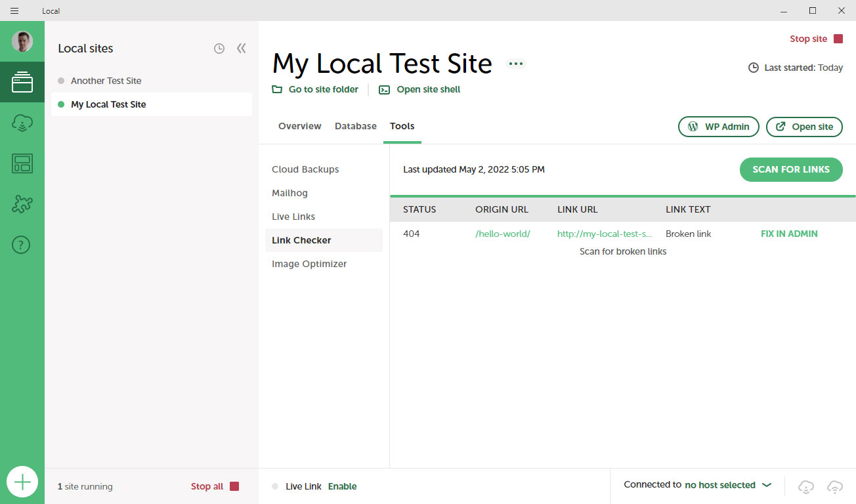856x504 pixels.
Task: Maximize the Local window
Action: point(813,10)
